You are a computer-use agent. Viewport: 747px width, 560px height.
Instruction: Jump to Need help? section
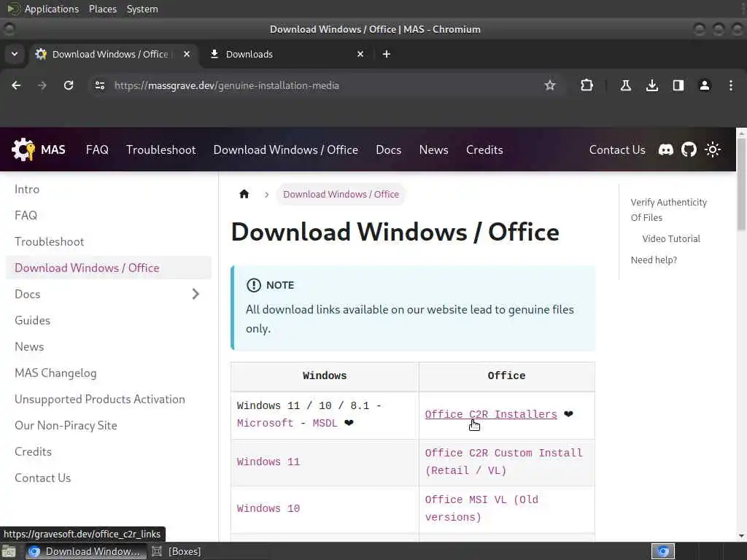(x=654, y=260)
